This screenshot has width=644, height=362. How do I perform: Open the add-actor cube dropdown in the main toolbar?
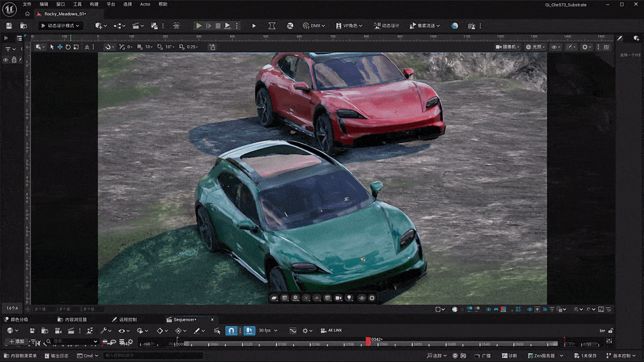100,26
